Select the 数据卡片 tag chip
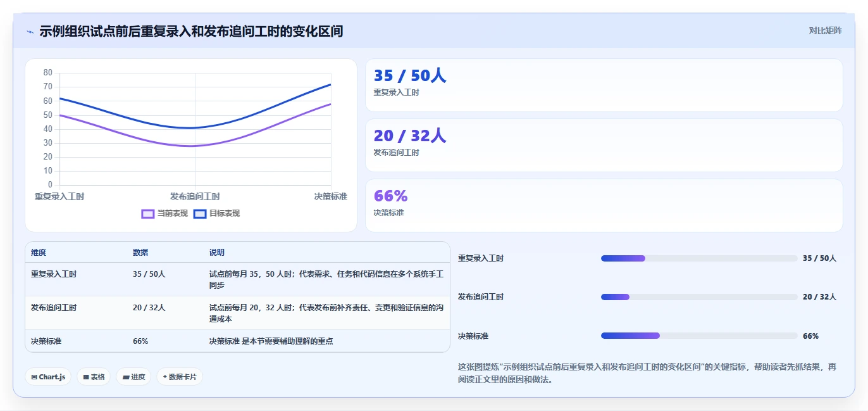The height and width of the screenshot is (411, 868). pyautogui.click(x=180, y=377)
